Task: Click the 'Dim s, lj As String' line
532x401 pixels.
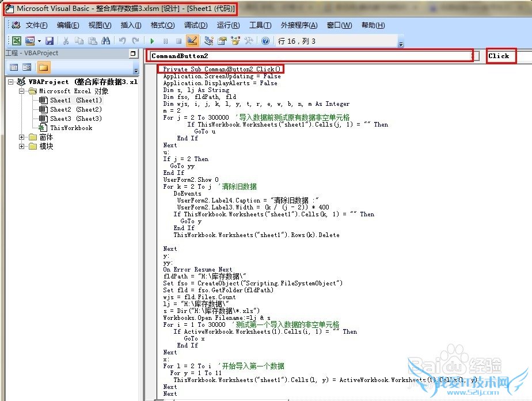Action: tap(196, 90)
